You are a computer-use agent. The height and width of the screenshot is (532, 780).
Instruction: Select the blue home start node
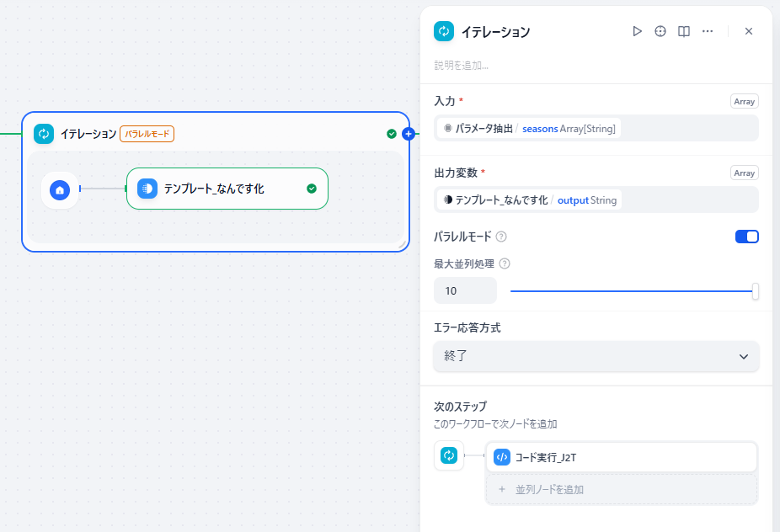(60, 190)
